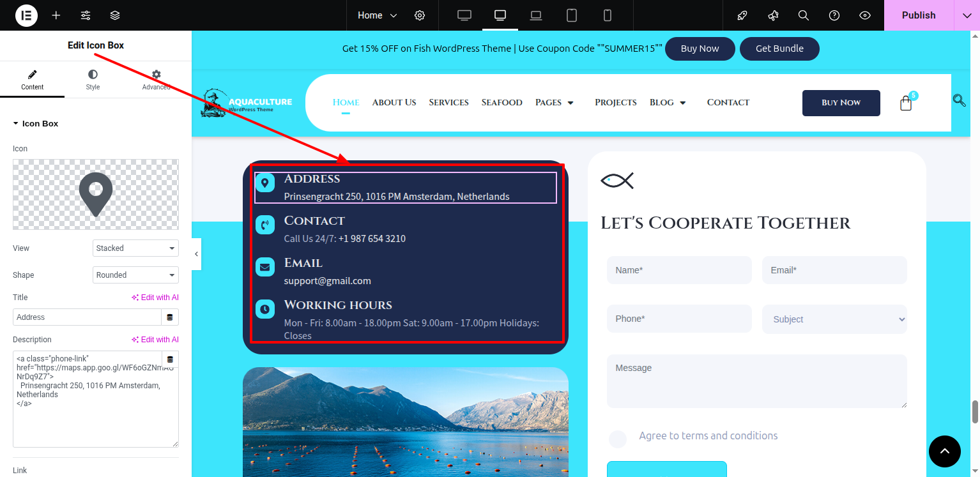
Task: Toggle preview changes eye icon
Action: [x=865, y=15]
